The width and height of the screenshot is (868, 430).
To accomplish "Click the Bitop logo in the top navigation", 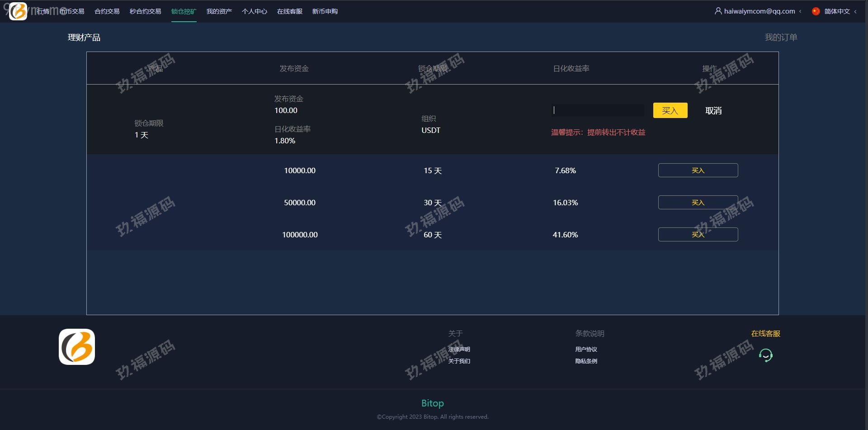I will 18,11.
